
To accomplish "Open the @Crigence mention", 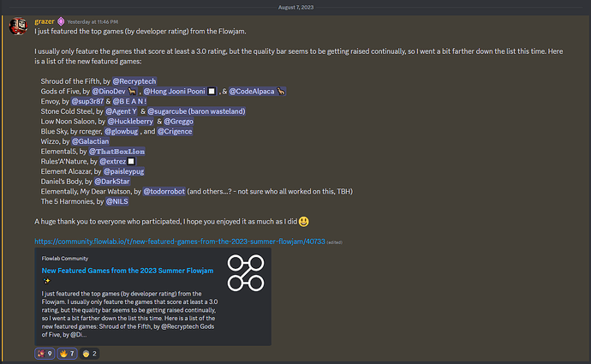I will click(175, 131).
